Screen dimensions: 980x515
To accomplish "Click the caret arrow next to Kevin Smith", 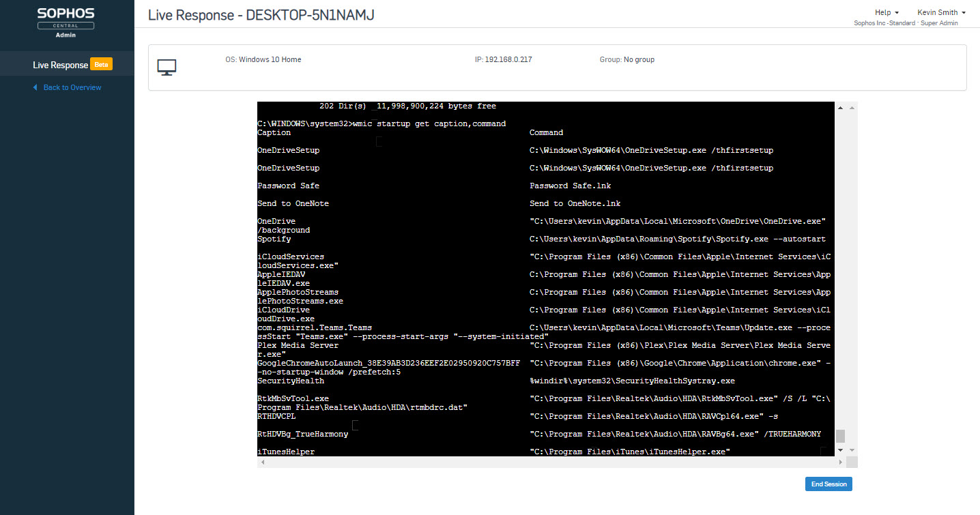I will (x=965, y=12).
